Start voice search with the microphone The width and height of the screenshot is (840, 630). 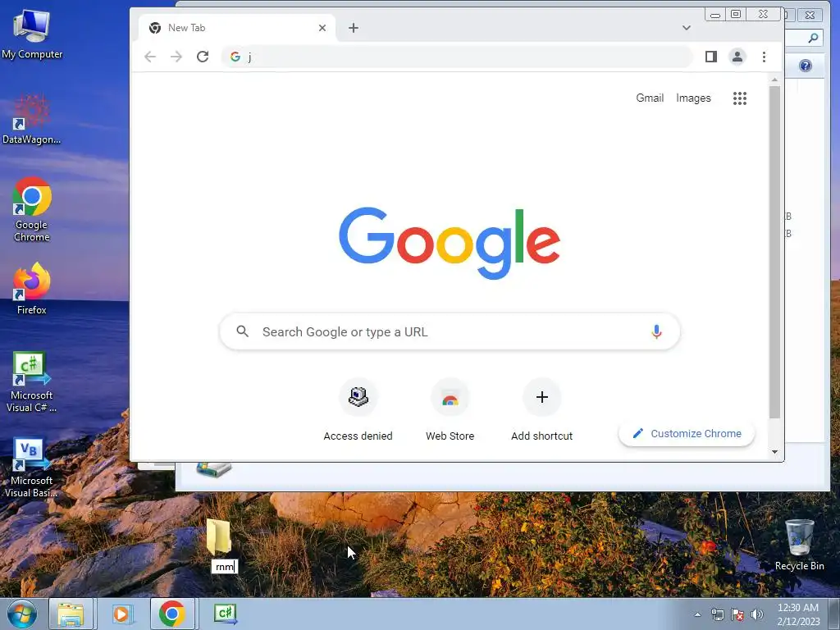[x=656, y=331]
